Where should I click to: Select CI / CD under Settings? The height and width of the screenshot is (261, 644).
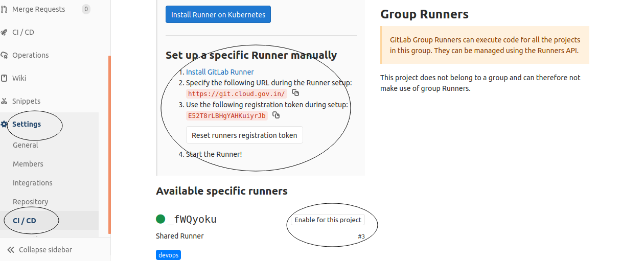25,221
